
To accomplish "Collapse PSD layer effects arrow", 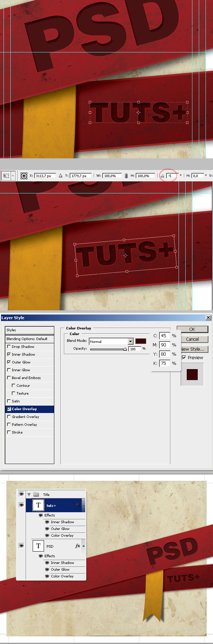I will (x=83, y=546).
